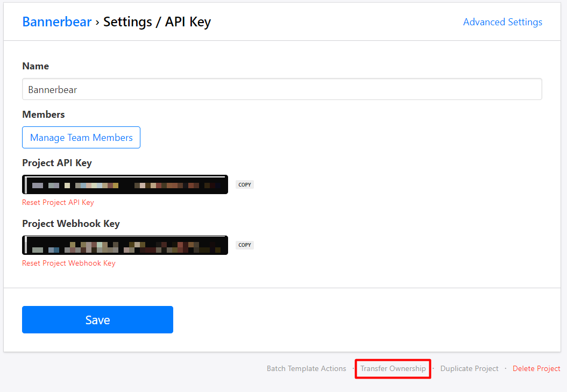Select the Project API Key field
Image resolution: width=567 pixels, height=392 pixels.
click(x=125, y=184)
